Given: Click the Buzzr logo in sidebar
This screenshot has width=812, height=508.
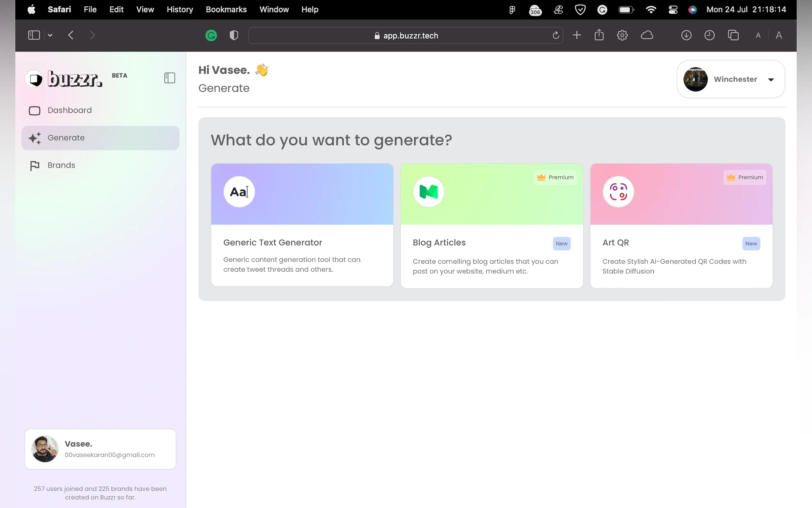Looking at the screenshot, I should (x=64, y=79).
